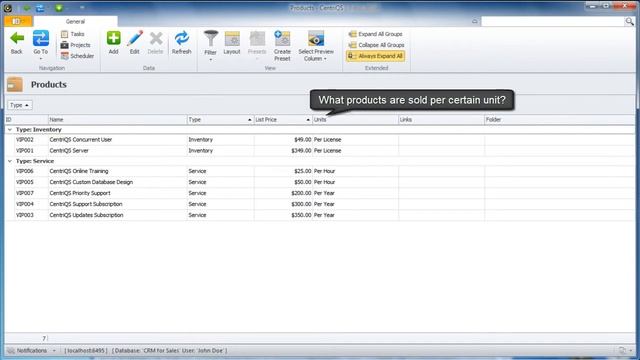Collapse All Groups in the list

click(x=376, y=45)
